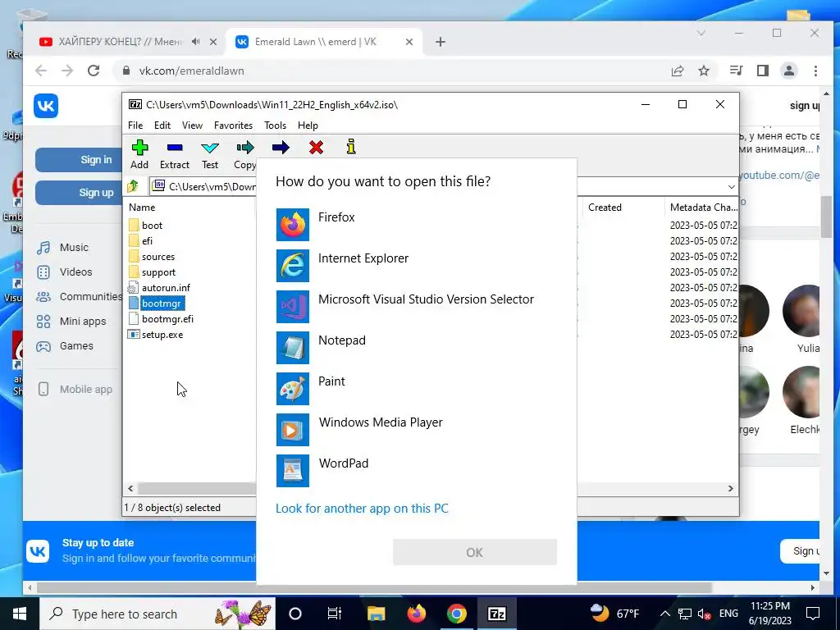Expand the 7-Zip address path dropdown
The height and width of the screenshot is (630, 840).
[x=732, y=186]
